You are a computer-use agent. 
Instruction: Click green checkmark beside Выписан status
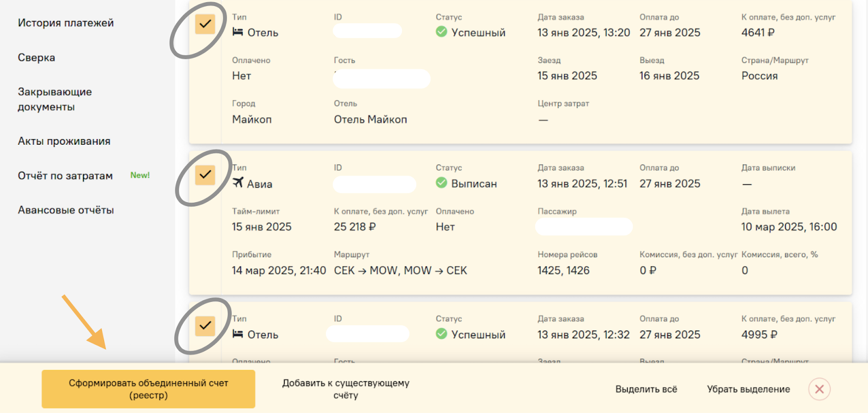pos(442,183)
